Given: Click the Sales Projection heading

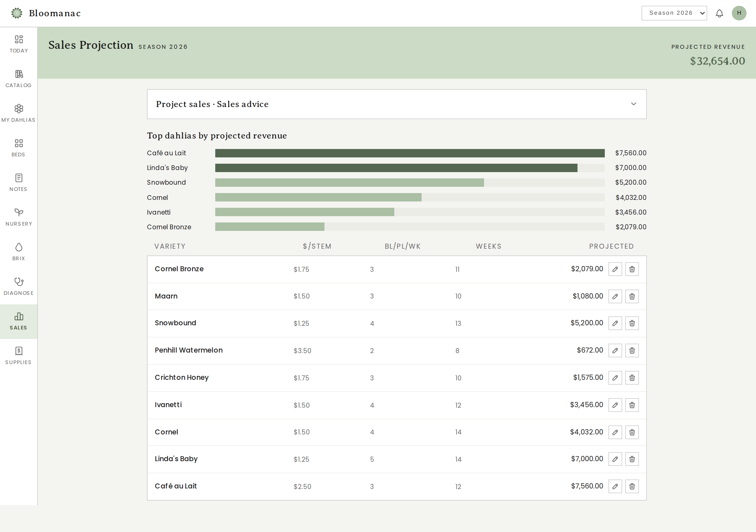Looking at the screenshot, I should [91, 45].
